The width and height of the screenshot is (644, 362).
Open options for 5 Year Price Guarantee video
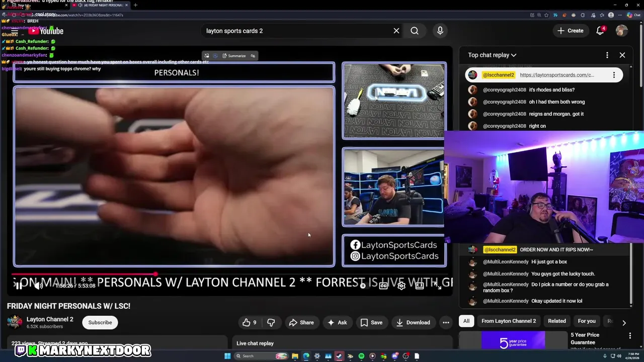[x=630, y=336]
